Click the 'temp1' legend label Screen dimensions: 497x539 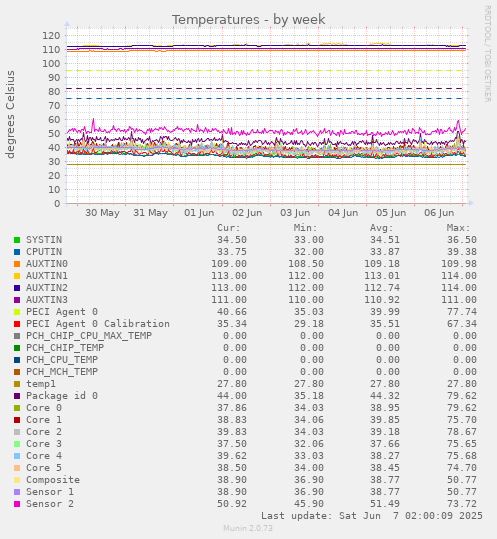point(41,384)
